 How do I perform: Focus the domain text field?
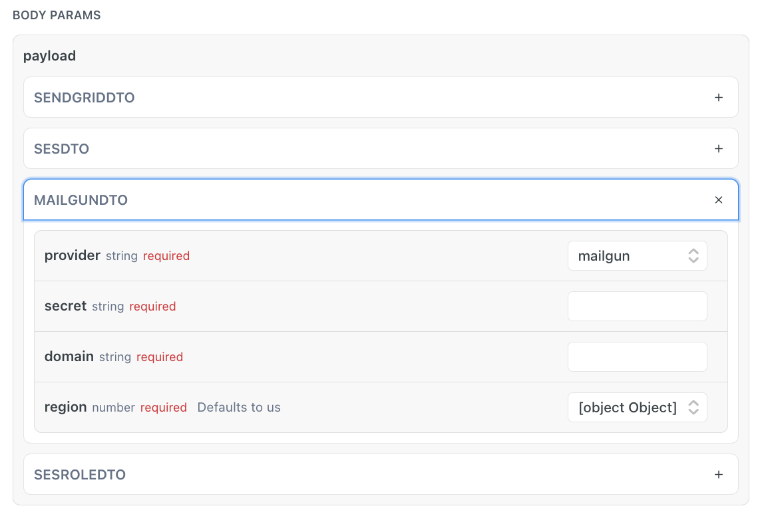pyautogui.click(x=637, y=357)
